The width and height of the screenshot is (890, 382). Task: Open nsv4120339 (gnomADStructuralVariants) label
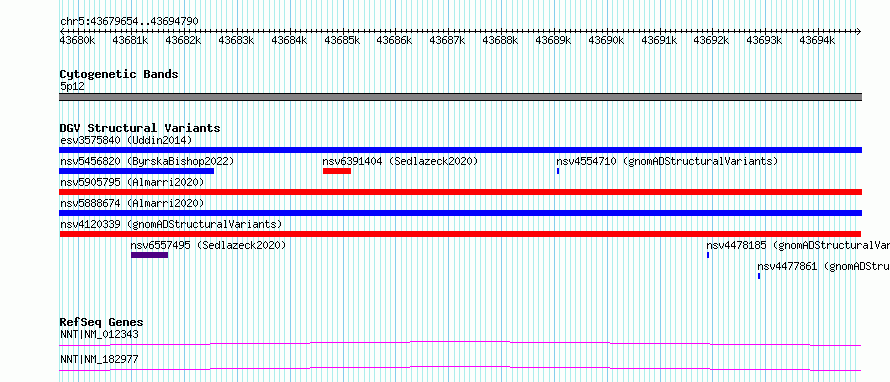(x=171, y=224)
